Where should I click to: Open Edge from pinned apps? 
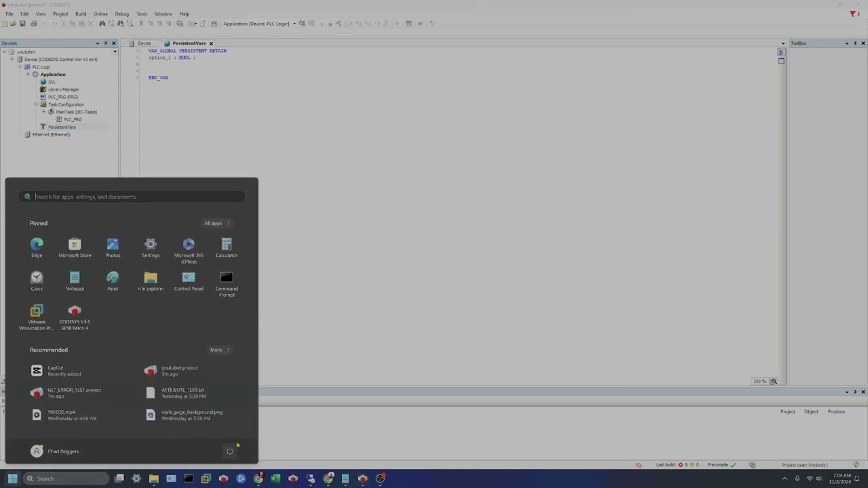(x=37, y=247)
